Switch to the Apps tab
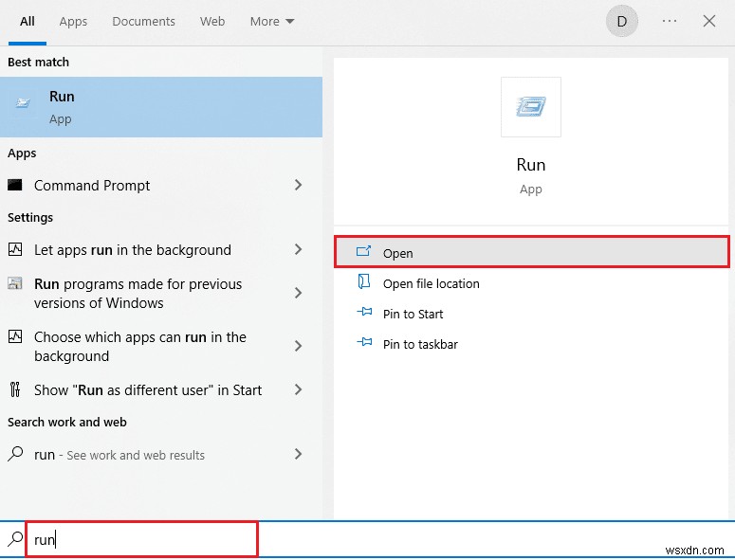735x560 pixels. click(x=73, y=21)
